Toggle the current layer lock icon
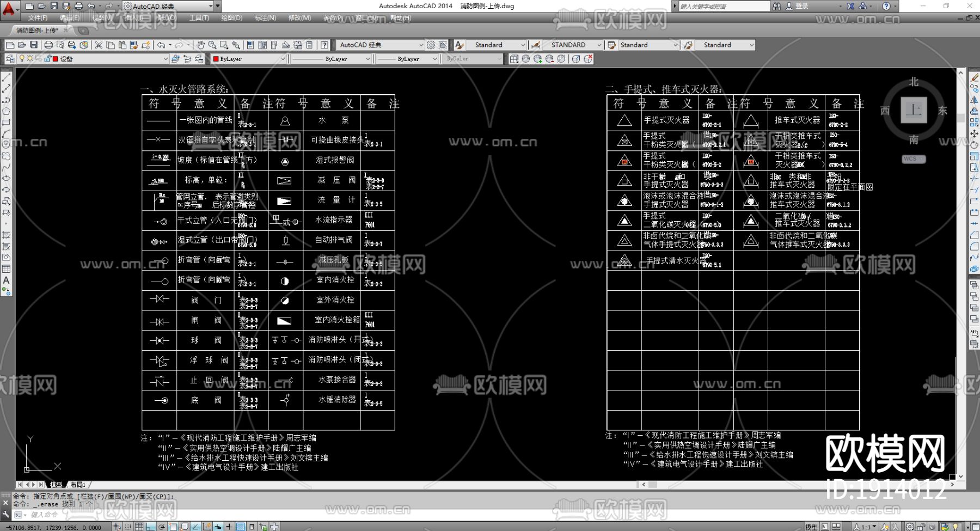Screen dimensions: 980x531 [48, 59]
